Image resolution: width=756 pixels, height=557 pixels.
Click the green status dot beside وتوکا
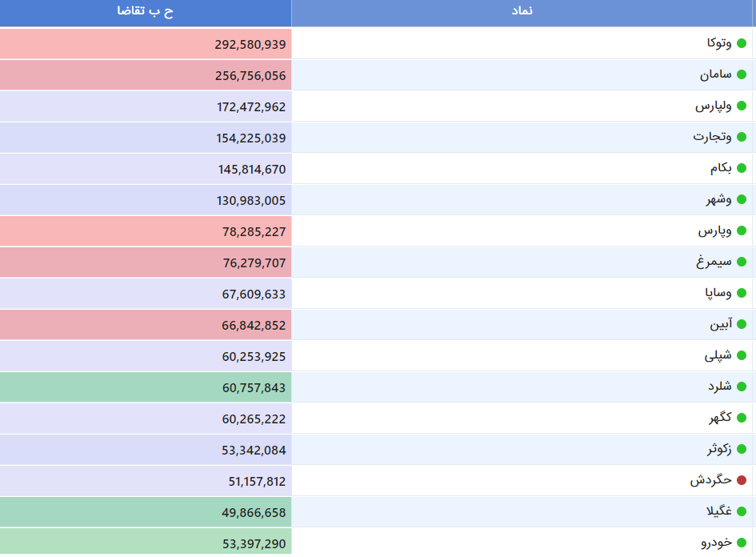tap(742, 43)
